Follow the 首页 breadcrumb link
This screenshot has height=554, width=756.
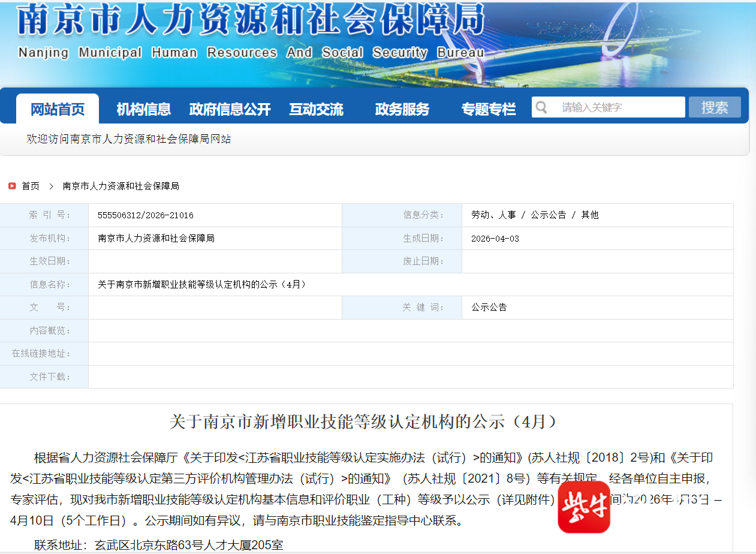pos(31,186)
